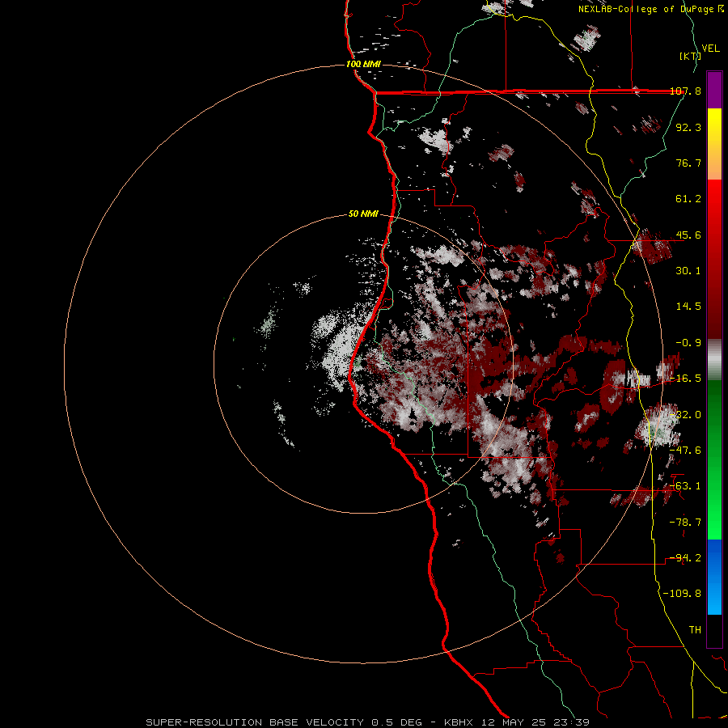
Task: Click the purple segment of the velocity color bar
Action: pos(714,90)
